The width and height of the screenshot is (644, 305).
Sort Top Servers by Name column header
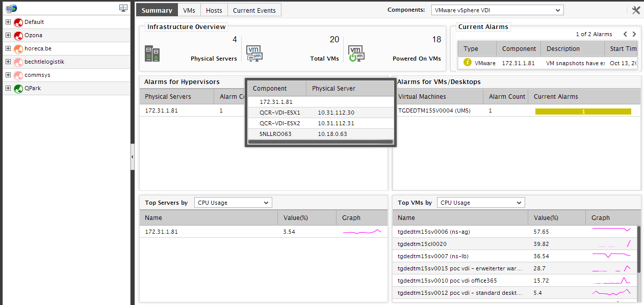coord(209,218)
